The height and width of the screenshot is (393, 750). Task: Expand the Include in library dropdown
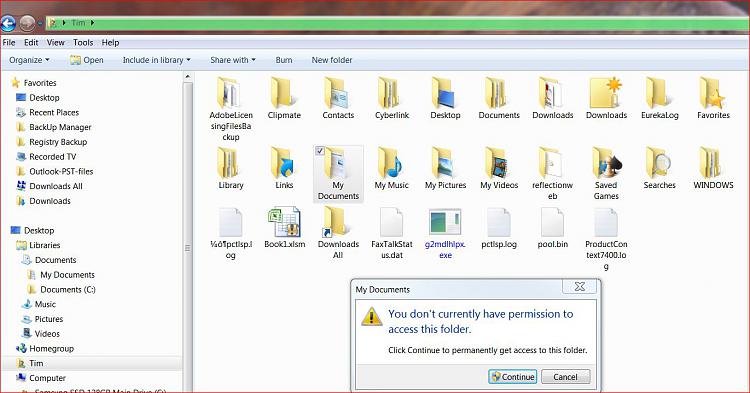tap(156, 60)
